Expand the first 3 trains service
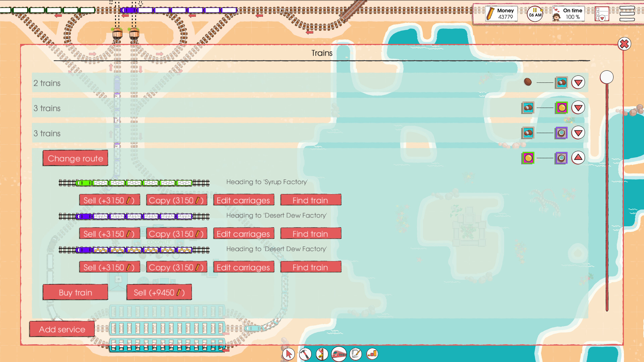644x362 pixels. pos(578,108)
